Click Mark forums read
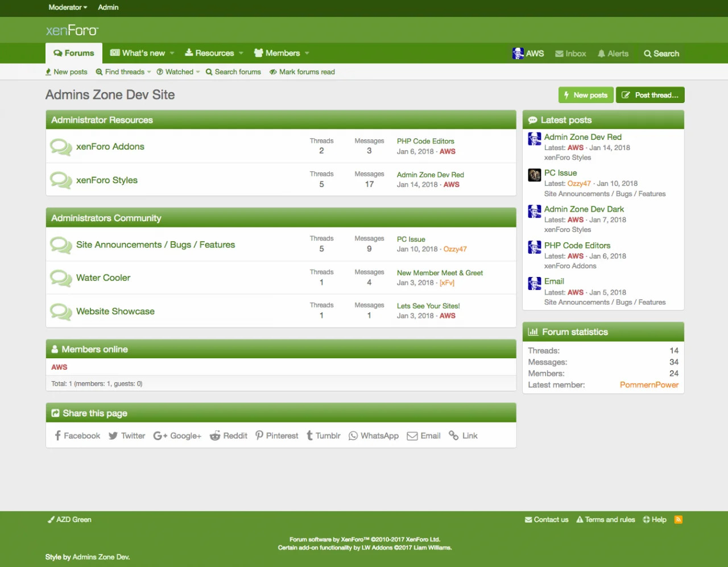The image size is (728, 567). (x=302, y=72)
